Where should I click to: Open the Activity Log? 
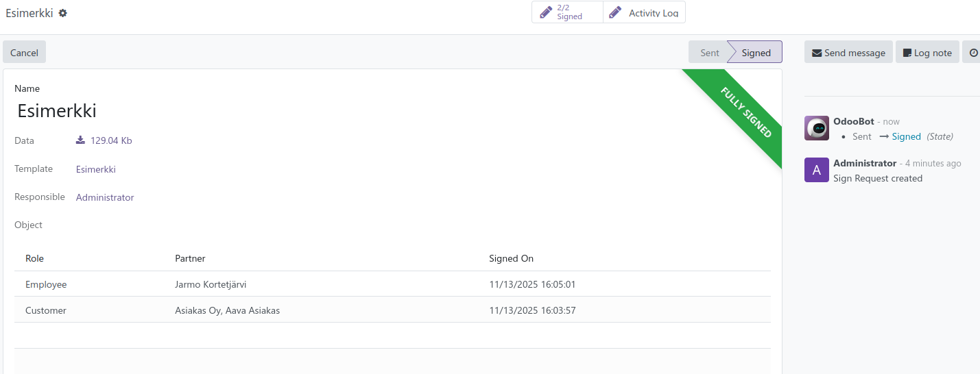pos(644,12)
